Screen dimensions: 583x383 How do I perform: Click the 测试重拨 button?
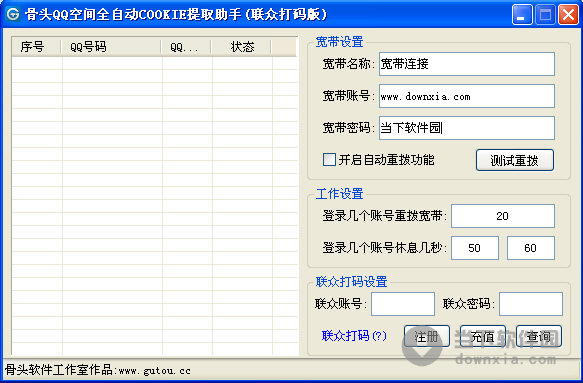click(x=515, y=160)
